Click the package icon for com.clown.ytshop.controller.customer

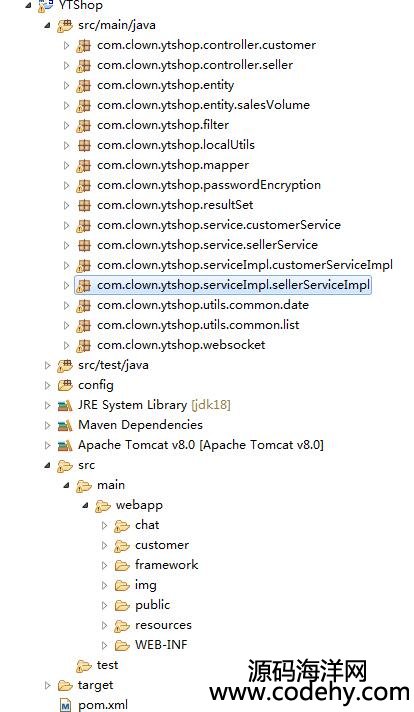point(83,45)
